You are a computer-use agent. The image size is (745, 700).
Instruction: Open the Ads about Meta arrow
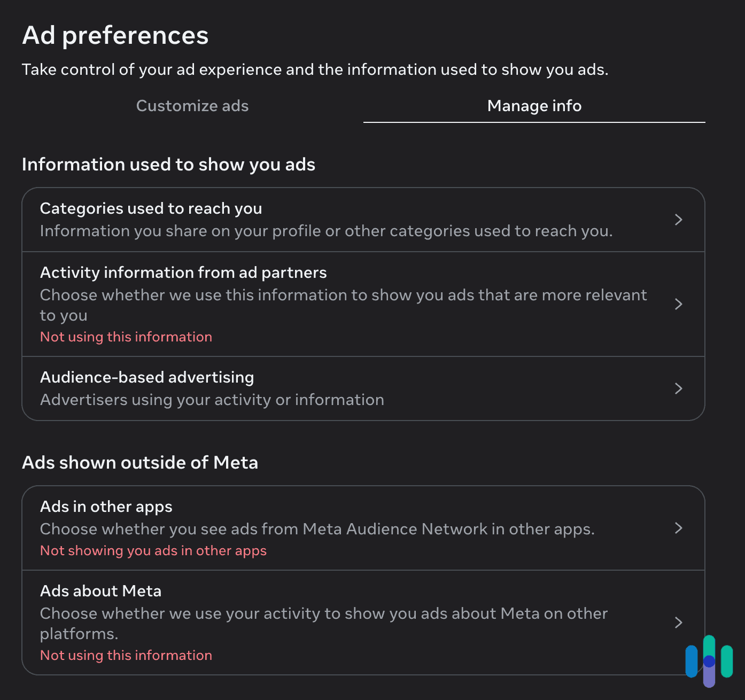click(679, 623)
